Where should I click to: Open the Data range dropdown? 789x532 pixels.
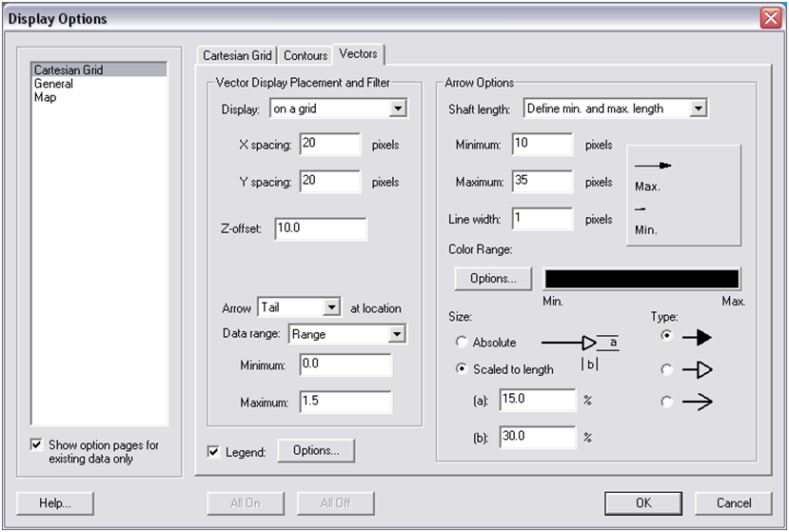[397, 334]
